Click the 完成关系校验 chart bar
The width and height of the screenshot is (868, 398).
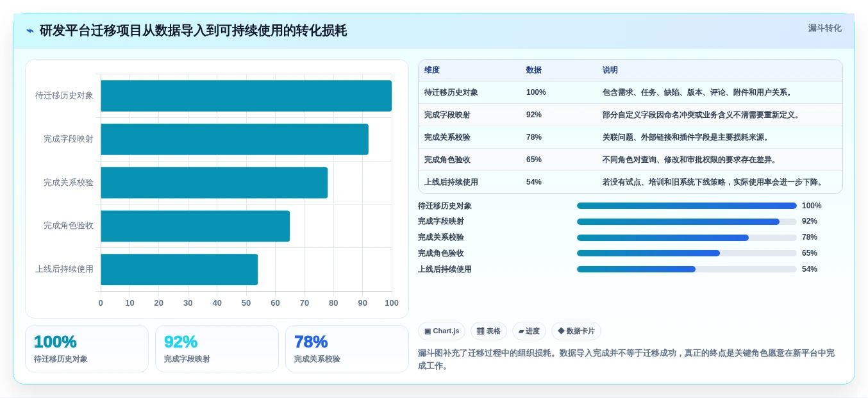pyautogui.click(x=214, y=183)
